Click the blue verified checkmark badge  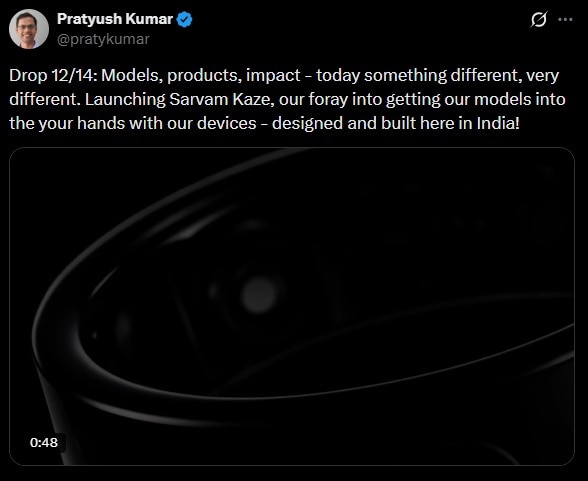tap(184, 19)
